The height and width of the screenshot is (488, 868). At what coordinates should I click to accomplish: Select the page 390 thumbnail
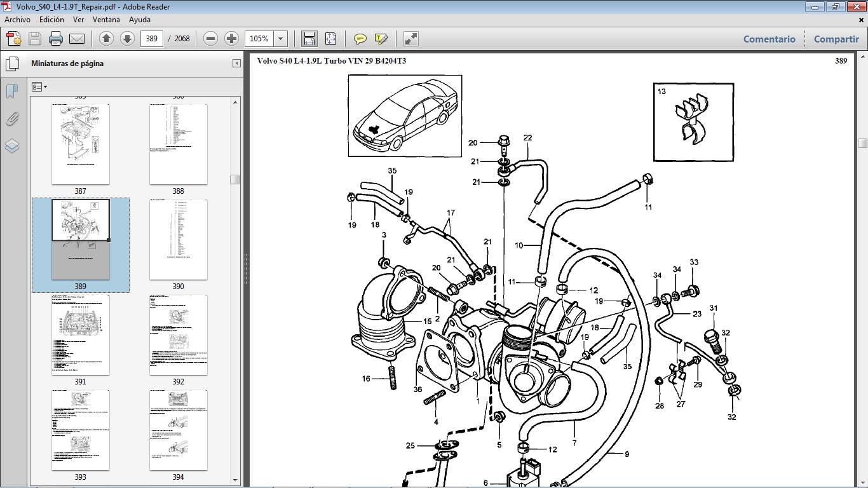(179, 240)
